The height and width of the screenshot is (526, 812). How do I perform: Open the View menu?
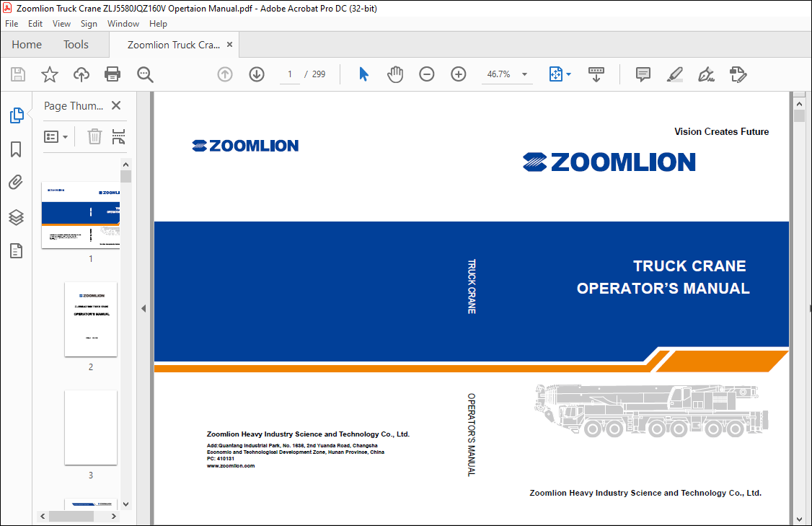coord(61,24)
